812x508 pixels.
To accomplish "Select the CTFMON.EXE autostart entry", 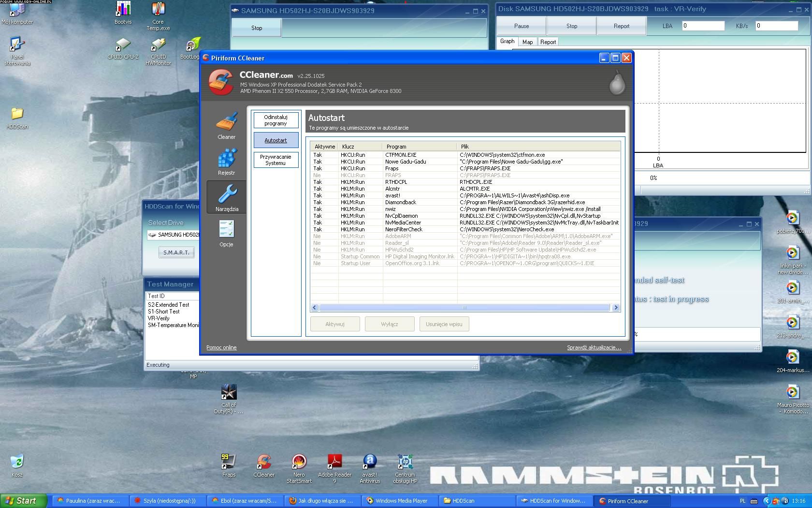I will (465, 155).
